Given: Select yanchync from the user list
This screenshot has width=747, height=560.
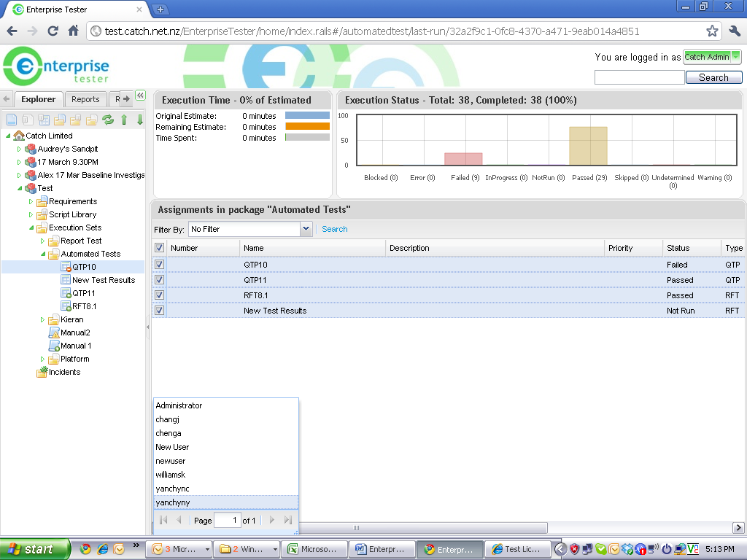Looking at the screenshot, I should tap(172, 489).
